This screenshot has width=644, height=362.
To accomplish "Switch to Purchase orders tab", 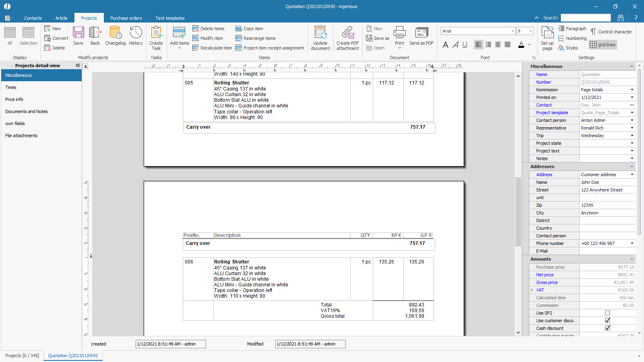I will 126,18.
